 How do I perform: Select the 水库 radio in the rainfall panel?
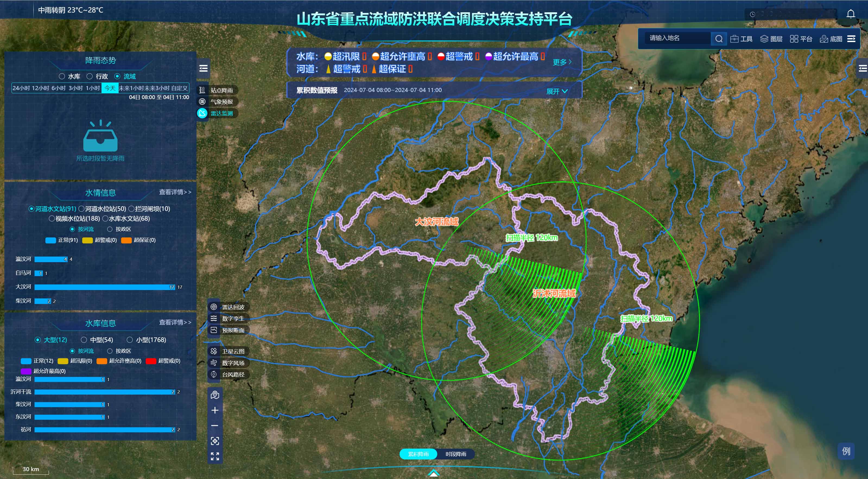click(x=62, y=77)
